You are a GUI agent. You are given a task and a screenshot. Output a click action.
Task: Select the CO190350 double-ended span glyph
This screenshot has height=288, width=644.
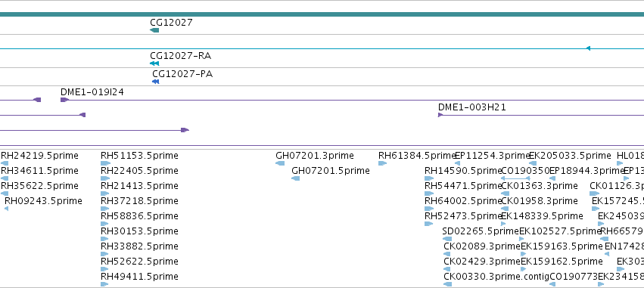coord(515,178)
